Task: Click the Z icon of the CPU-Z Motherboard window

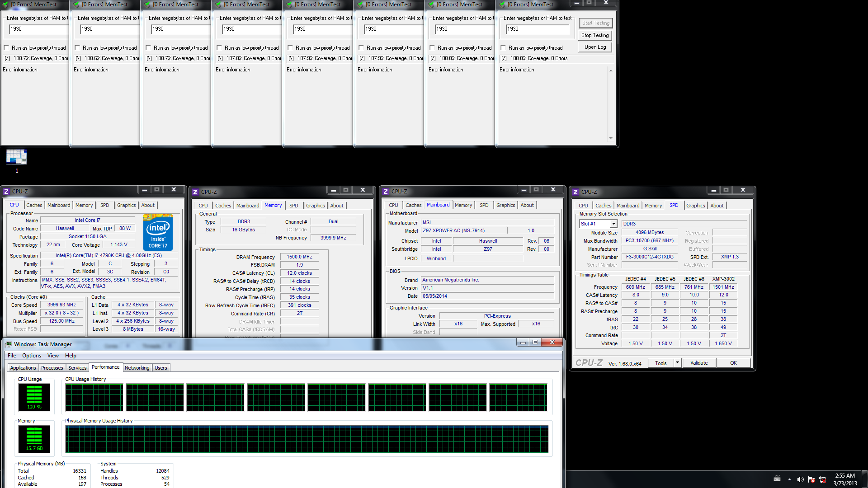Action: [x=386, y=192]
